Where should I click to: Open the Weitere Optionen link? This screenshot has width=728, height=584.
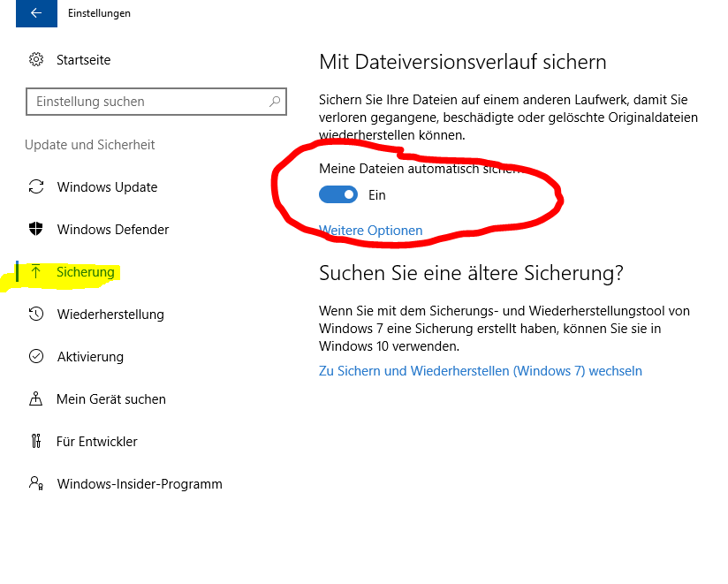click(x=371, y=231)
